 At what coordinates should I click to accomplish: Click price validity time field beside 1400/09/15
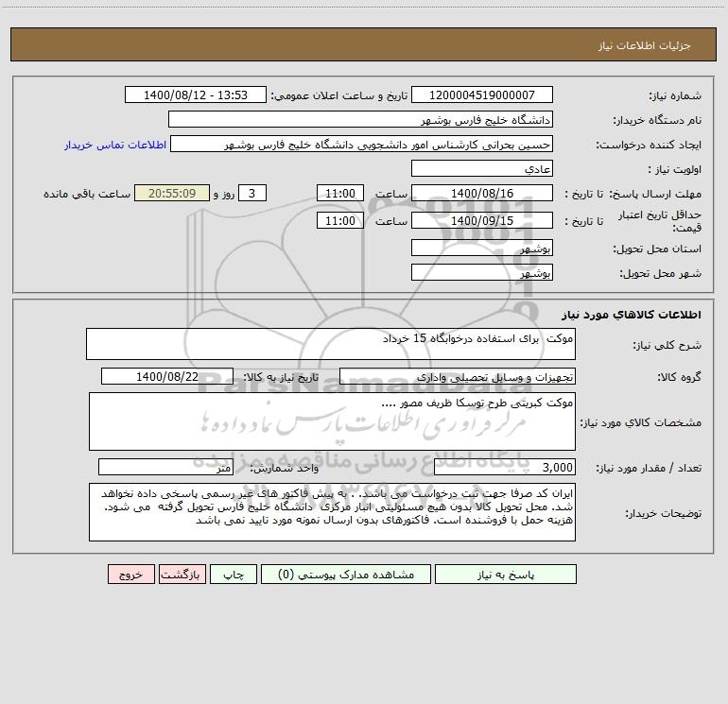pyautogui.click(x=339, y=220)
